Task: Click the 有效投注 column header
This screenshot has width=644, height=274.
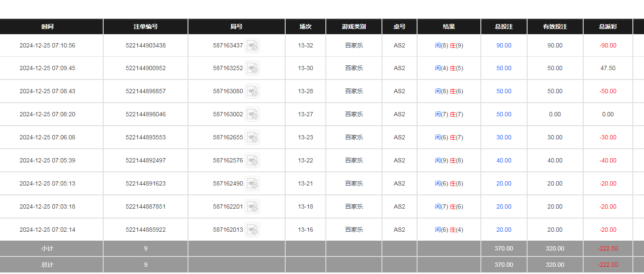Action: [x=555, y=27]
